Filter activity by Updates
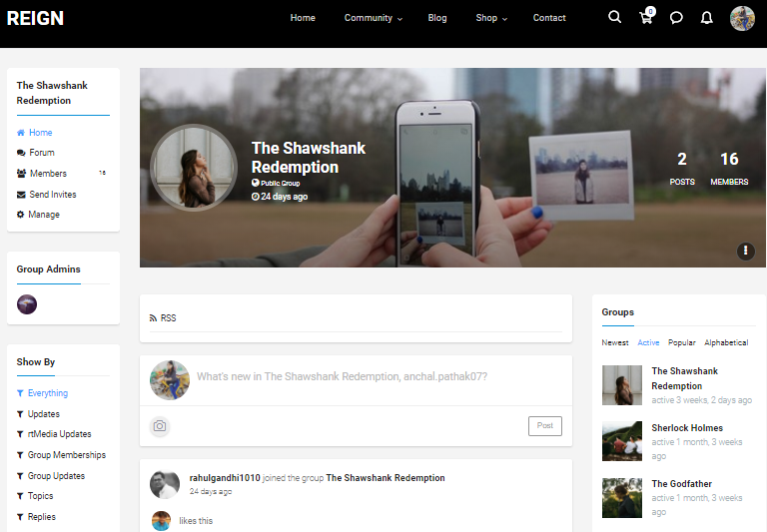This screenshot has height=532, width=767. (38, 414)
